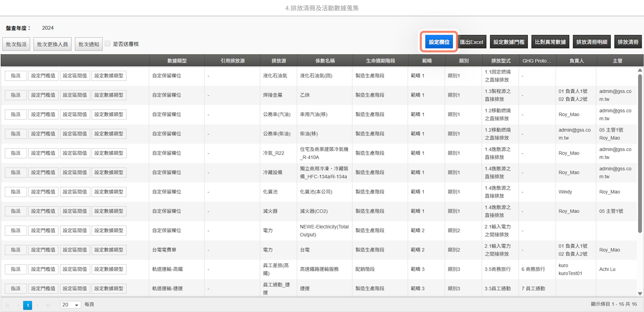The width and height of the screenshot is (644, 312).
Task: Open the 排放清冊明細 view
Action: tap(592, 42)
